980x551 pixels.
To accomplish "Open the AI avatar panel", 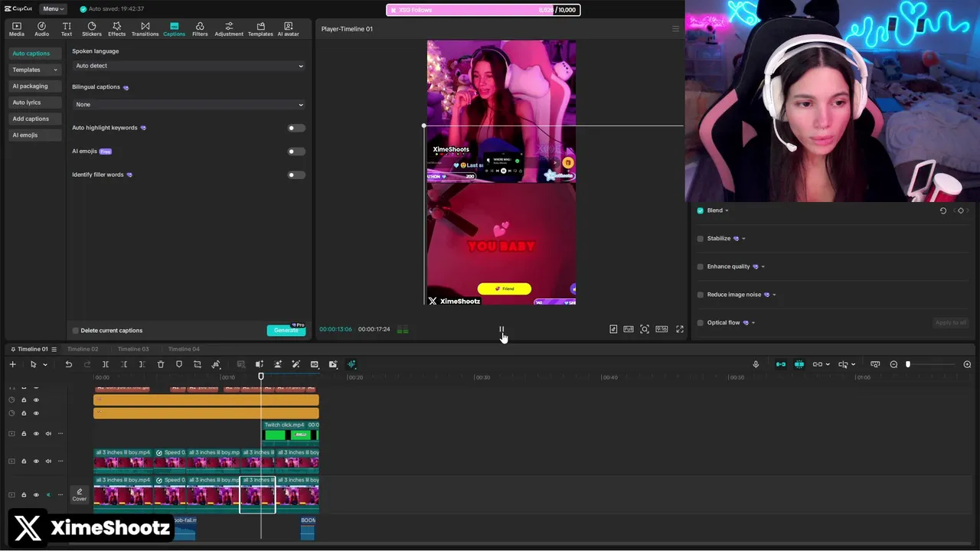I will pyautogui.click(x=288, y=29).
